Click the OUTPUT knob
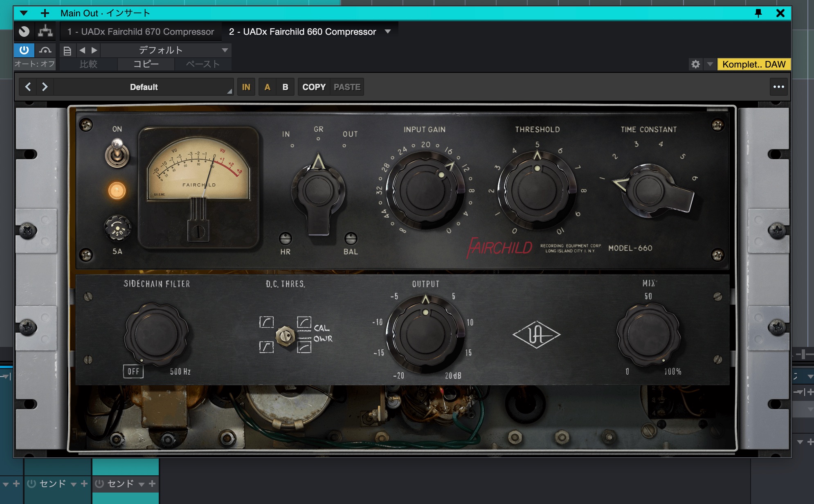Screen dimensions: 814x504 (x=425, y=335)
